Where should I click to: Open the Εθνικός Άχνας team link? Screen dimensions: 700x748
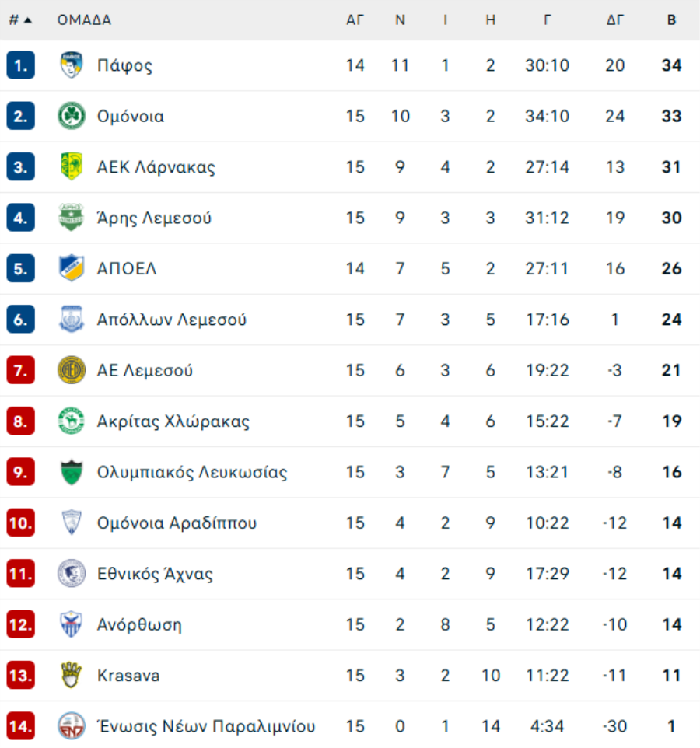point(155,574)
